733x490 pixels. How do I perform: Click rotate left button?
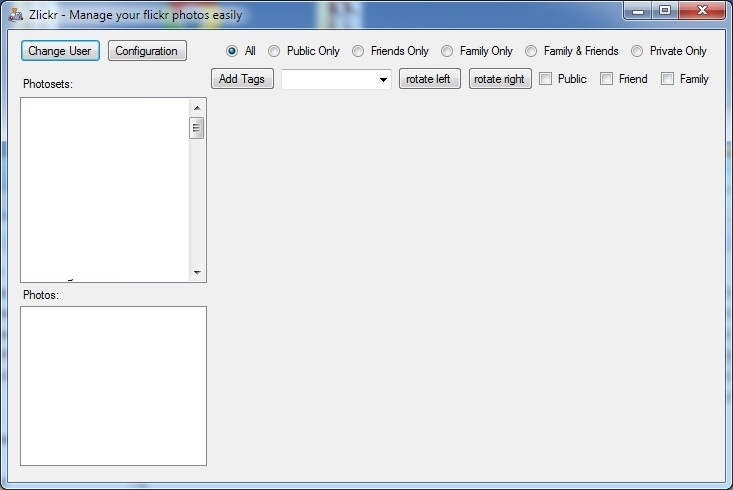click(x=429, y=79)
